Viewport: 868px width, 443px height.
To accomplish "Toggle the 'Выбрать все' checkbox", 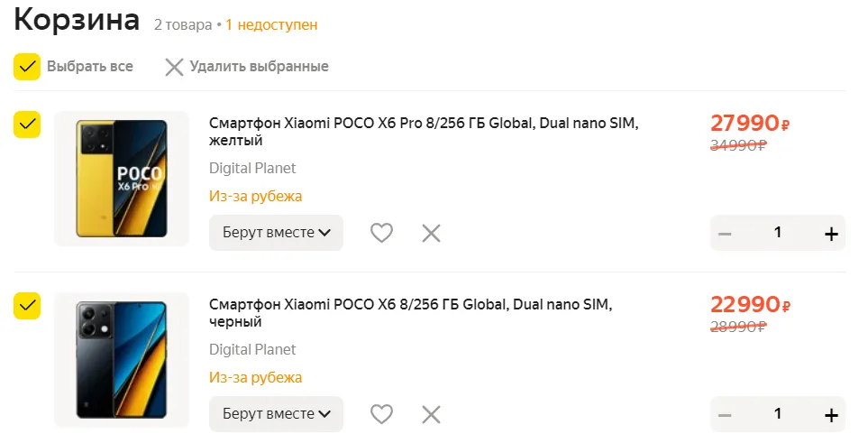I will [x=28, y=67].
